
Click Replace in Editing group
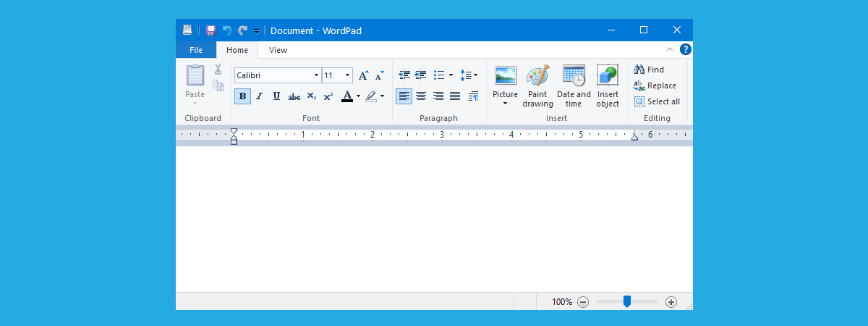click(x=655, y=85)
